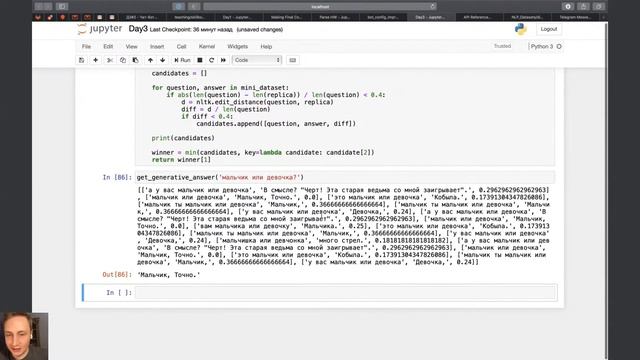This screenshot has height=360, width=640.
Task: Open the command palette keyboard icon
Action: coord(292,60)
